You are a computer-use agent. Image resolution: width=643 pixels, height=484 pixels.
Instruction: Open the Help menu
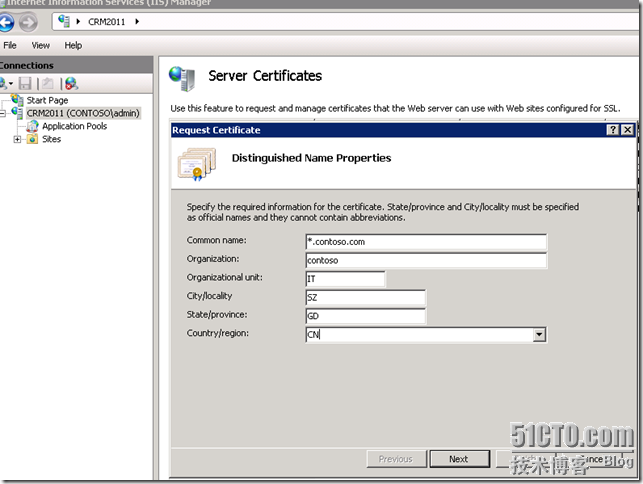tap(73, 45)
